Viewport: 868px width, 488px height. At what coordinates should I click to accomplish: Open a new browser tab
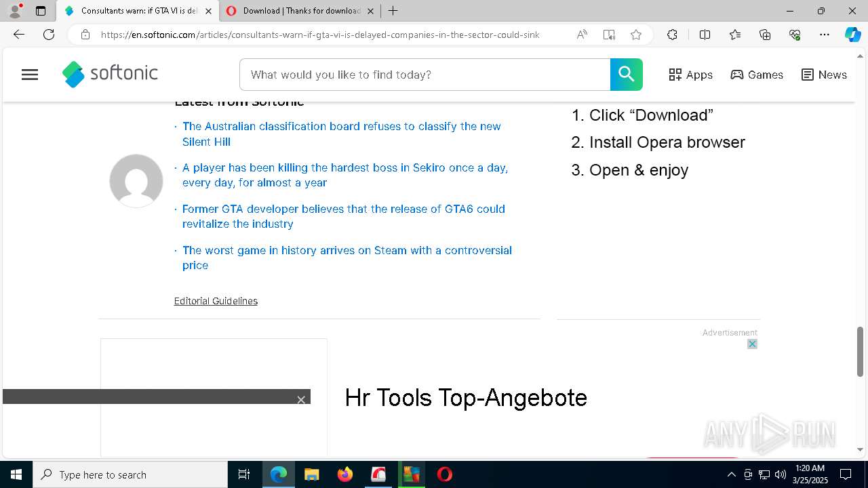click(393, 11)
